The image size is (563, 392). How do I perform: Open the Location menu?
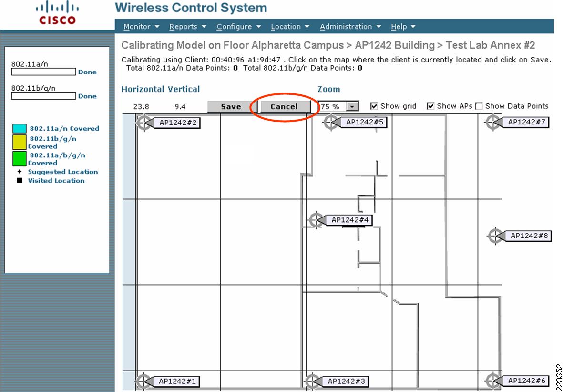290,27
